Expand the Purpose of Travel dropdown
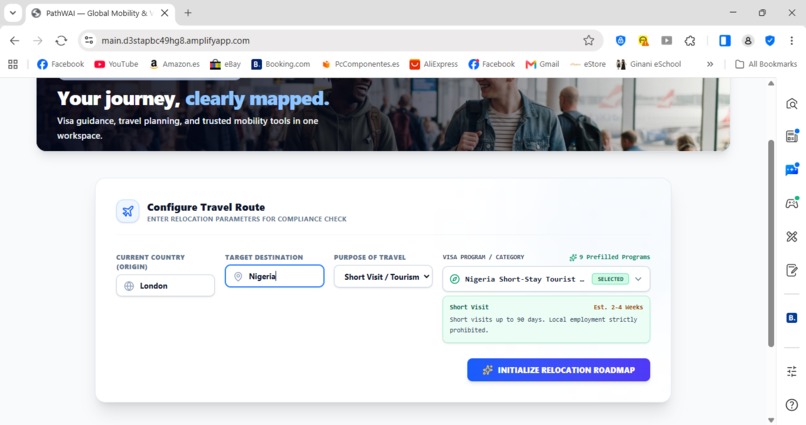806x425 pixels. pyautogui.click(x=383, y=276)
